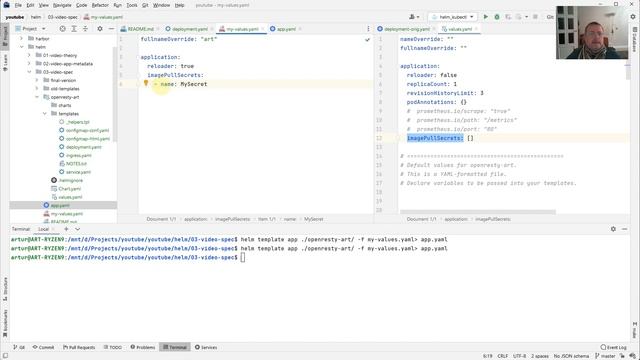Open the Navigate menu
The height and width of the screenshot is (360, 640).
62,5
